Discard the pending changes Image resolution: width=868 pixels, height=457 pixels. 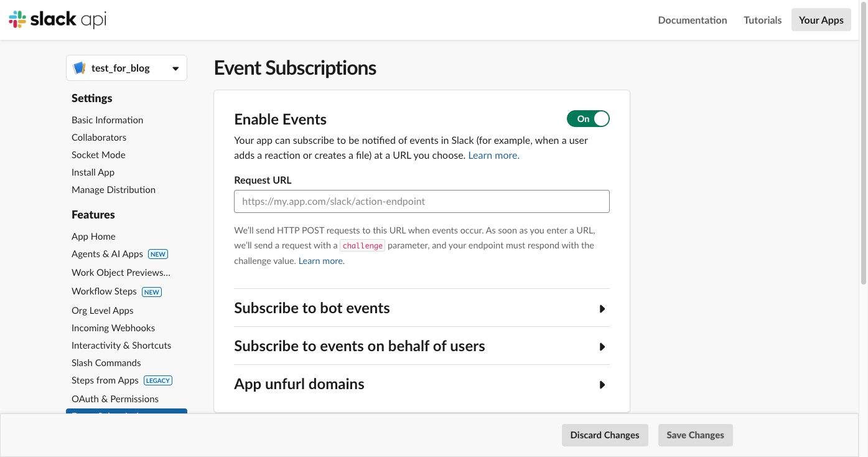(x=604, y=435)
